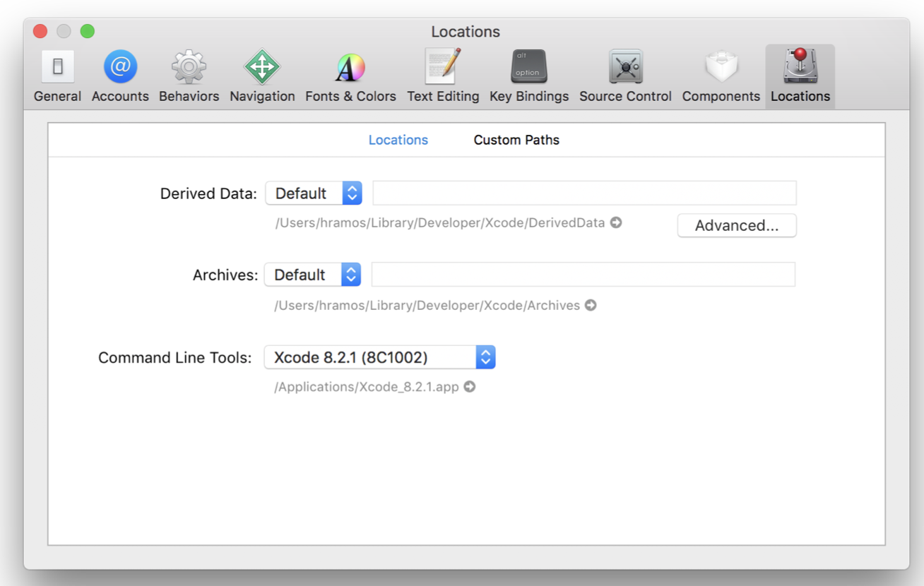Click the Xcode/Archives path text
Viewport: 924px width, 586px height.
(427, 306)
